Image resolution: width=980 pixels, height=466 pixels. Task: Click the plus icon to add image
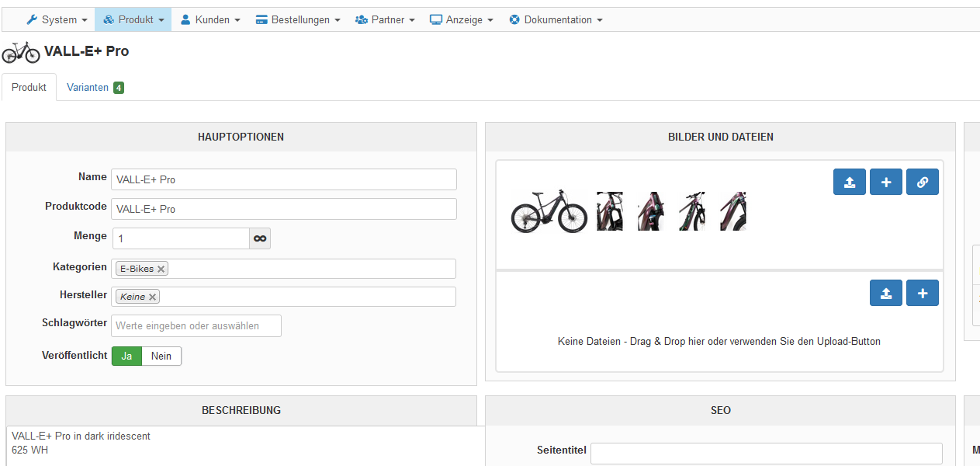[x=886, y=183]
